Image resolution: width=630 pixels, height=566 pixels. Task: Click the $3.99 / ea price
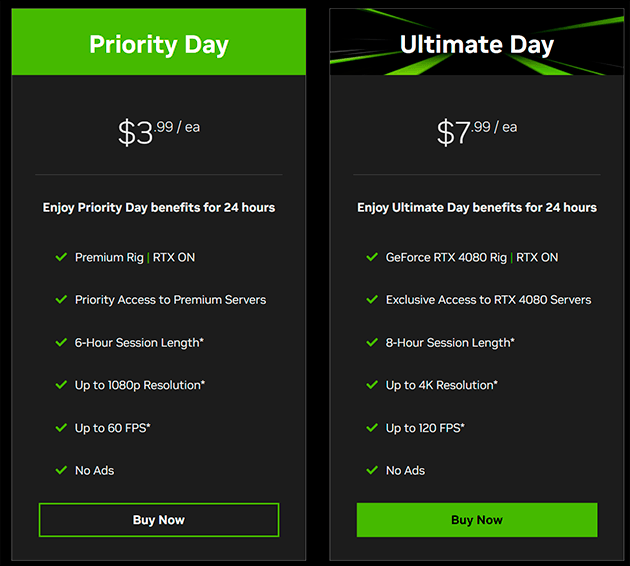159,132
